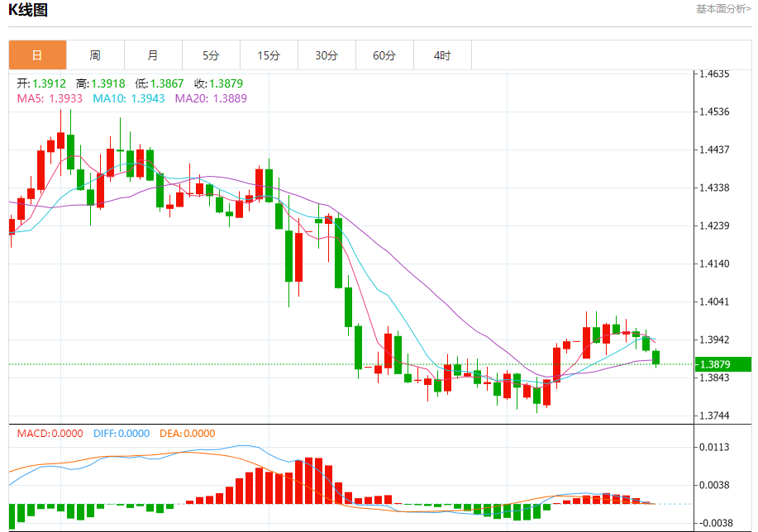This screenshot has height=532, width=758.
Task: Open the 15分 interval tab
Action: coord(269,55)
